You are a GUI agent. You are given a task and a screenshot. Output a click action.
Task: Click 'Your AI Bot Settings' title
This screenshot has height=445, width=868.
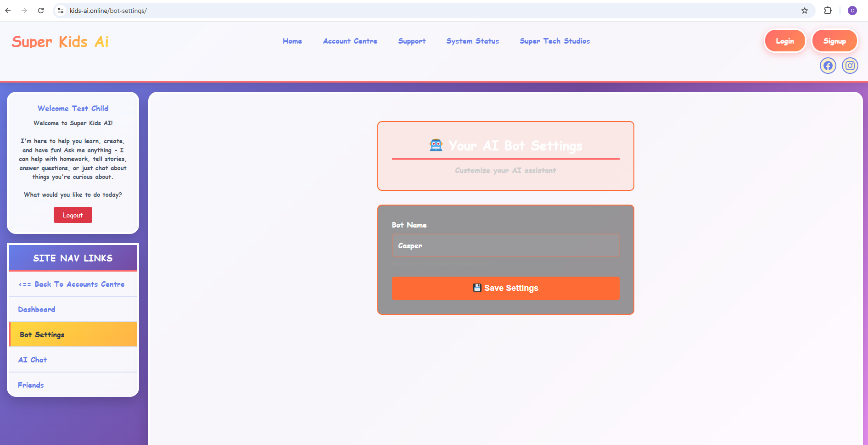click(515, 146)
